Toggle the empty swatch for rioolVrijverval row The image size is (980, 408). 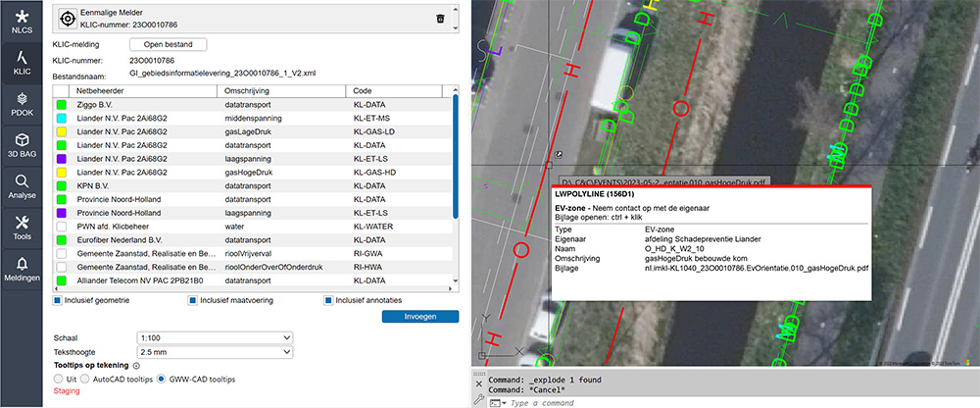(61, 253)
